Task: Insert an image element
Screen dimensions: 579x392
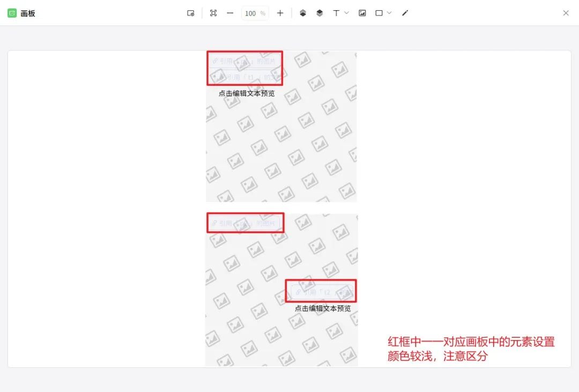Action: [362, 13]
